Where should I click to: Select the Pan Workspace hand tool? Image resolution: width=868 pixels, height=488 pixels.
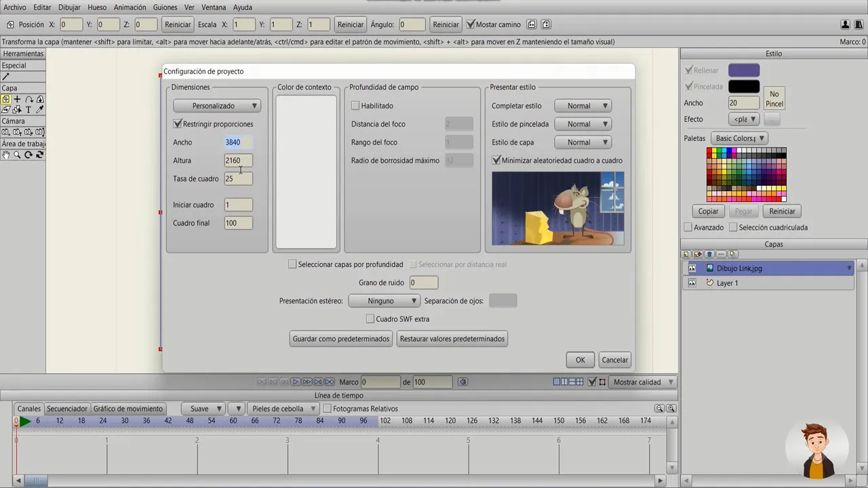[6, 155]
